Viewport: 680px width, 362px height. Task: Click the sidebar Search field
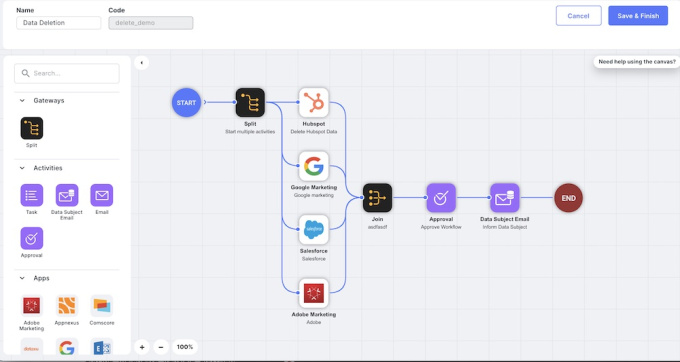pyautogui.click(x=67, y=73)
